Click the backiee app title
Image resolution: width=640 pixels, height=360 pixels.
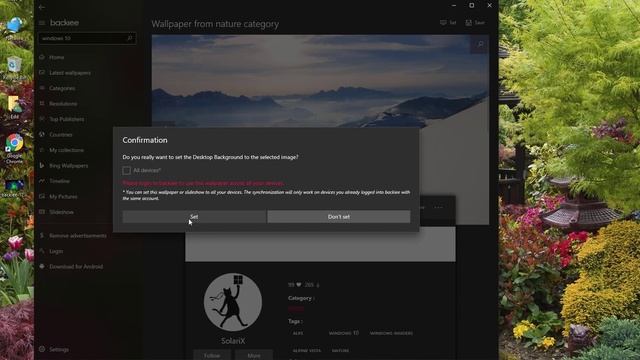64,23
